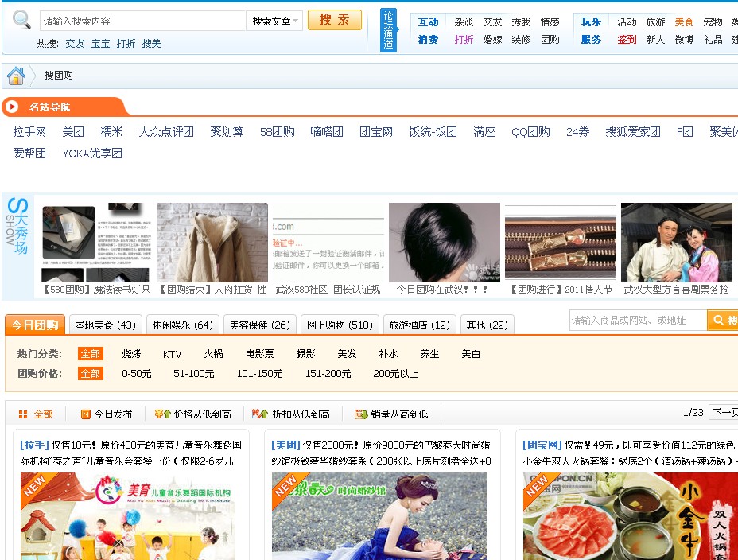Select the 今日团购 tab
Image resolution: width=738 pixels, height=560 pixels.
point(35,325)
